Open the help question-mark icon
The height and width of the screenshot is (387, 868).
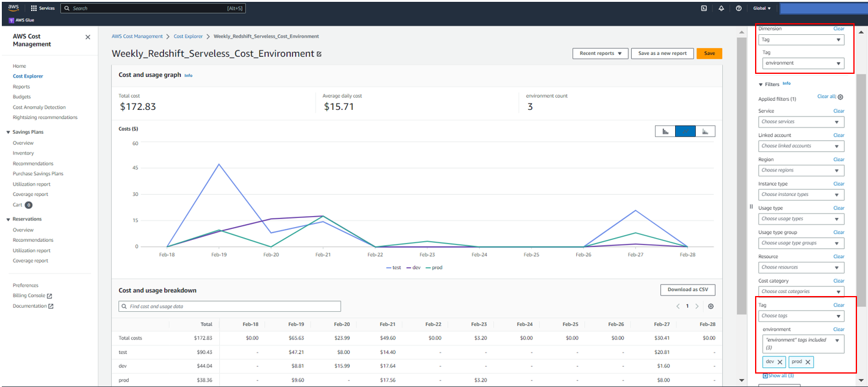tap(738, 8)
